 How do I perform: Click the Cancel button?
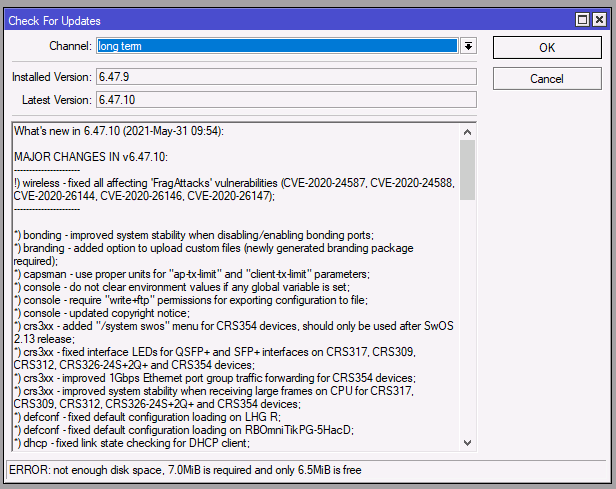click(x=547, y=79)
